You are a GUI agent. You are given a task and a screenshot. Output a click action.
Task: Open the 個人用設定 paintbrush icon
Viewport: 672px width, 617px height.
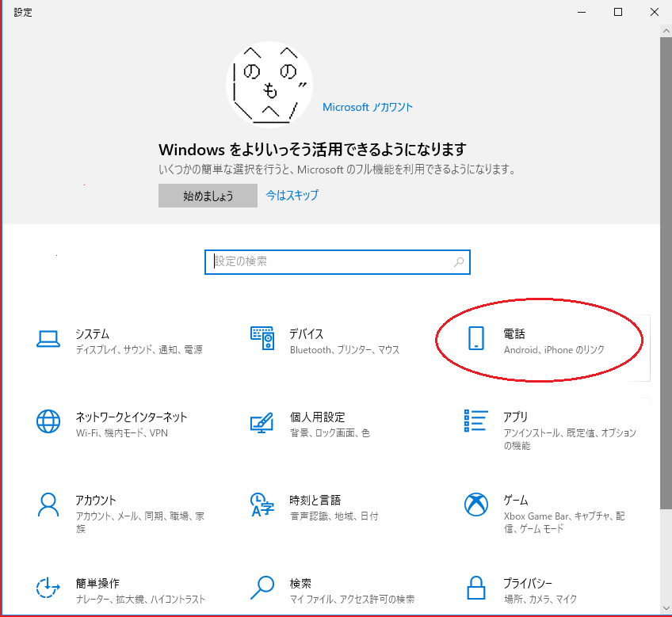point(262,422)
